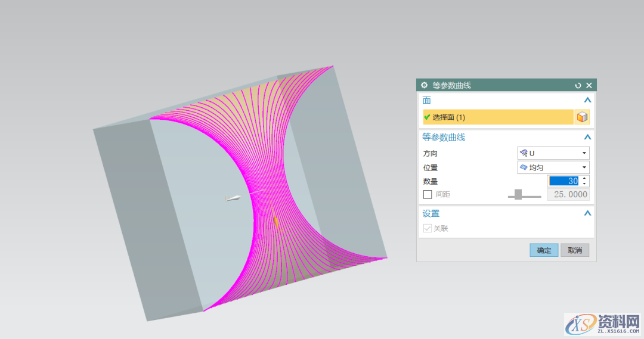The height and width of the screenshot is (339, 644).
Task: Click the reset dialog circular arrow icon
Action: click(578, 86)
